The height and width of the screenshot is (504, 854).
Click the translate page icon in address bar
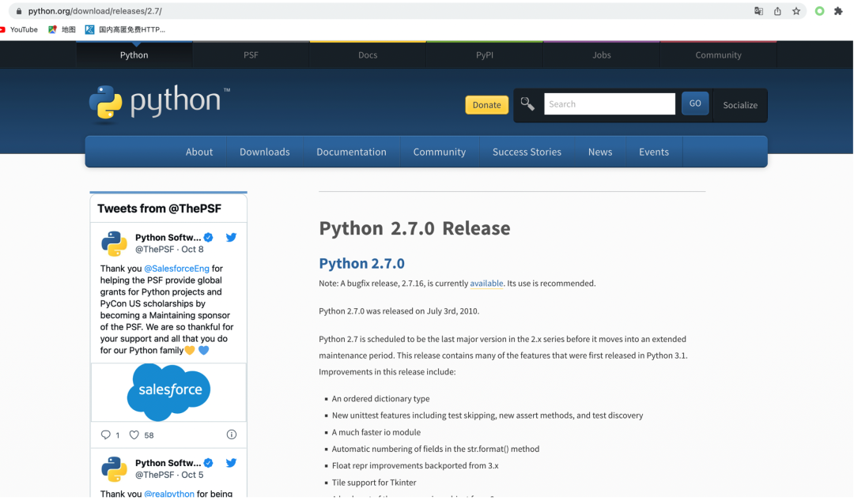click(758, 11)
